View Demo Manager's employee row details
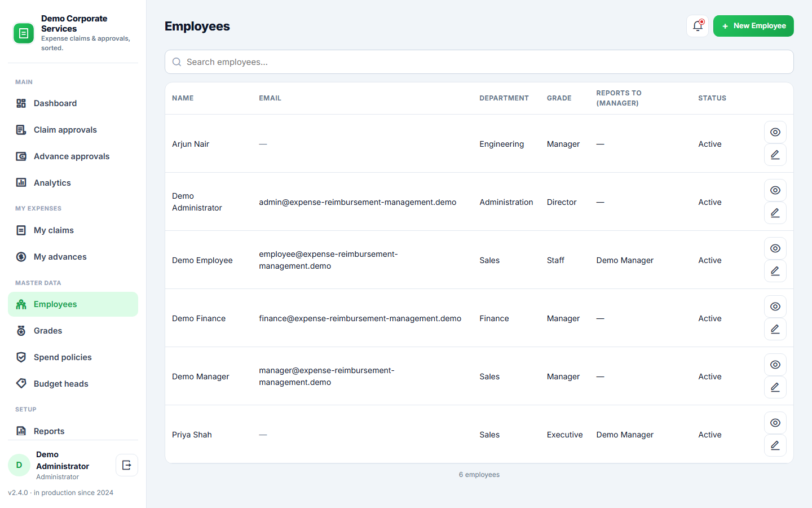The image size is (812, 508). pos(775,365)
